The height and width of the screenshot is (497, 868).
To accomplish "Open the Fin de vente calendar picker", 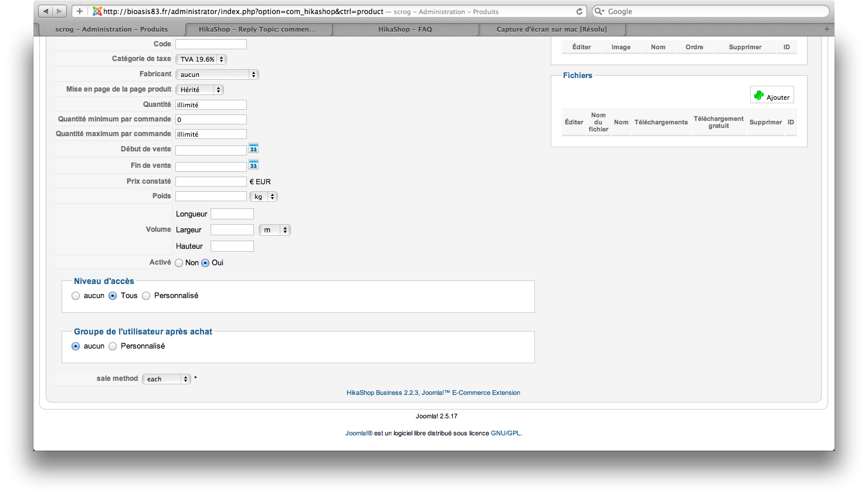I will pos(253,165).
